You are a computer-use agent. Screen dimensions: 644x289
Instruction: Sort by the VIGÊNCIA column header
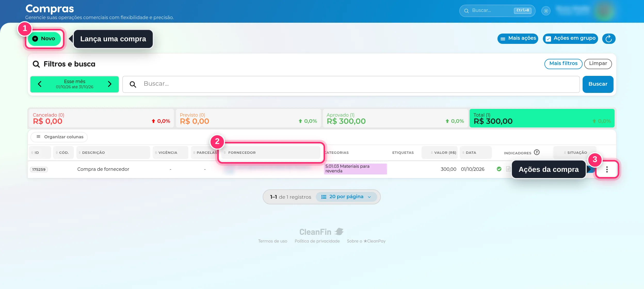tap(170, 152)
